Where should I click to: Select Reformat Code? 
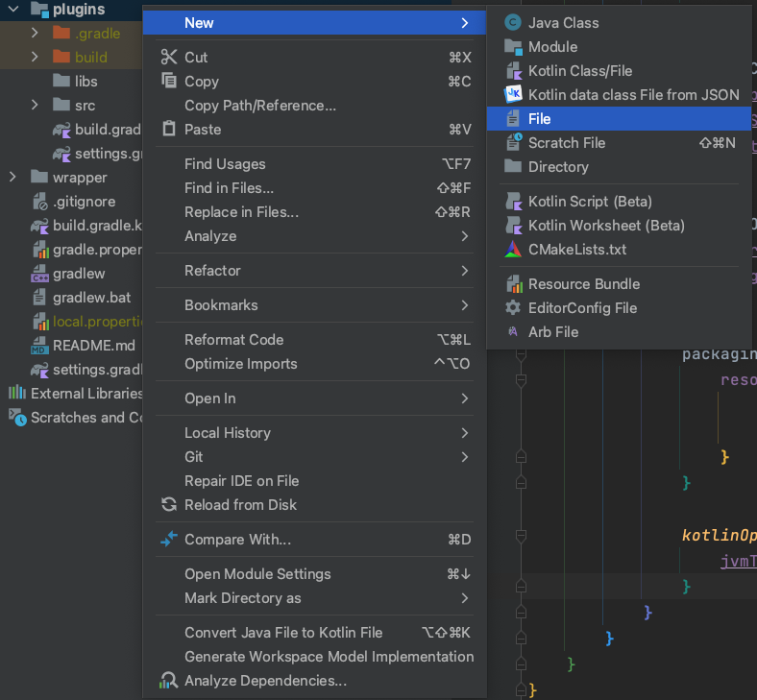315,340
